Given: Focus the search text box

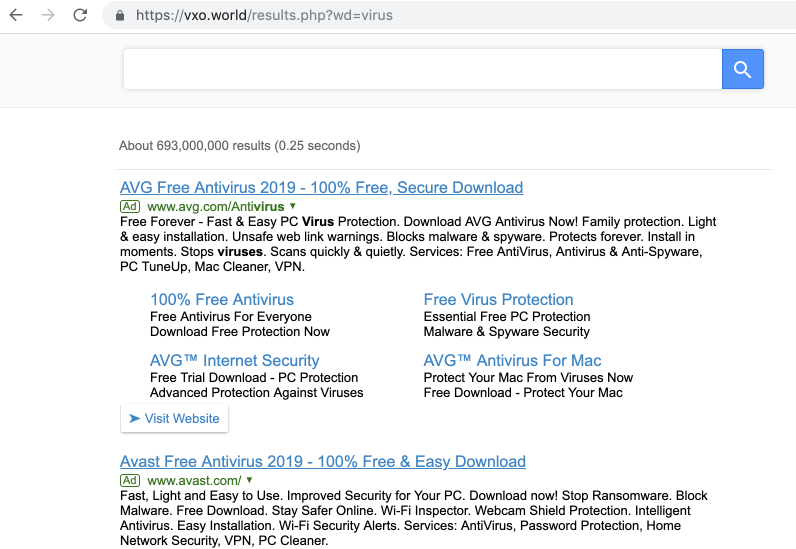Looking at the screenshot, I should click(x=422, y=69).
